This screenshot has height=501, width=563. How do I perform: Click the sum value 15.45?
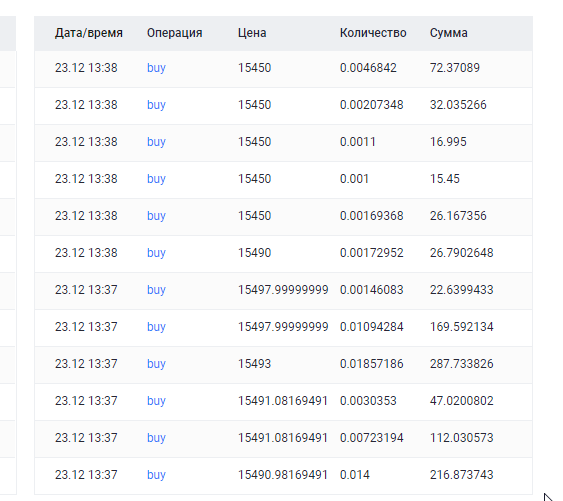(x=445, y=179)
